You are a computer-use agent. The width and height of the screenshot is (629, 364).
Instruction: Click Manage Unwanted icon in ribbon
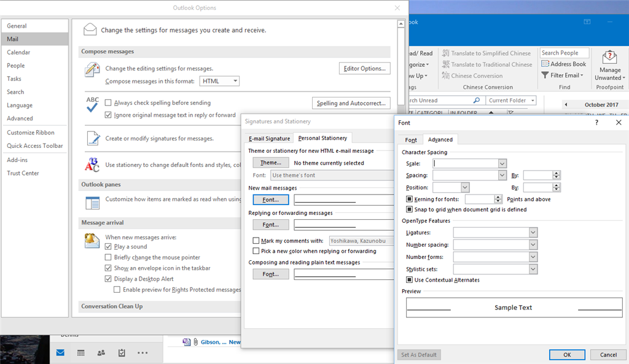pyautogui.click(x=609, y=57)
